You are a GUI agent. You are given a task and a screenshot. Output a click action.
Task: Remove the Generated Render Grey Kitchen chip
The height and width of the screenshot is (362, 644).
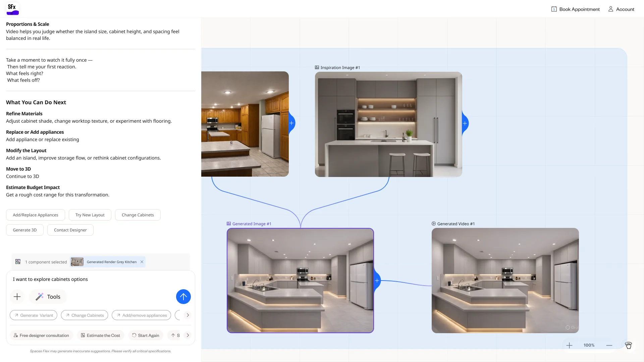pos(142,262)
